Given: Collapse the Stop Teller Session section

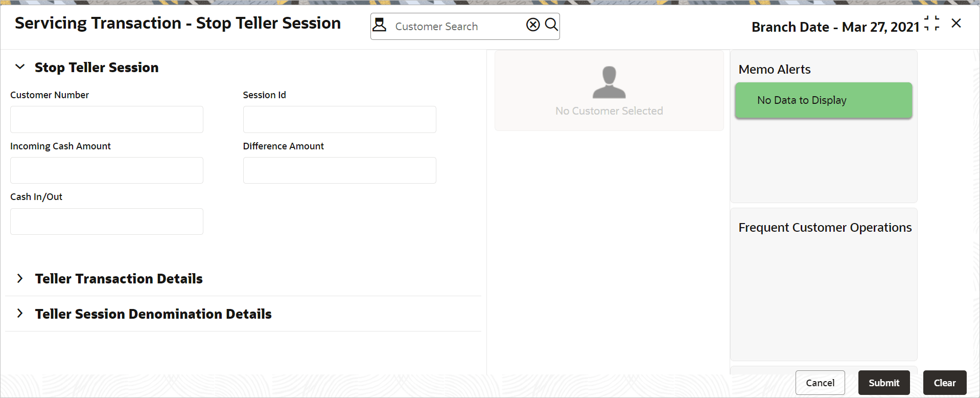Looking at the screenshot, I should tap(20, 67).
